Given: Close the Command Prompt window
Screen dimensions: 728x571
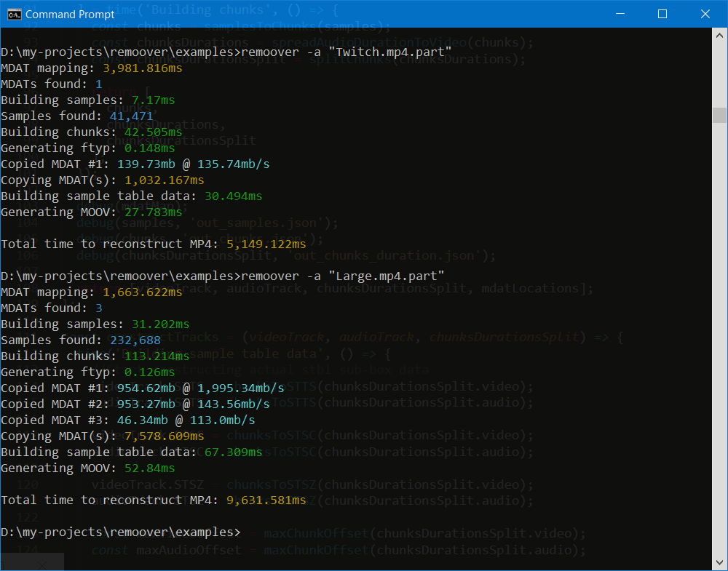Looking at the screenshot, I should [705, 13].
